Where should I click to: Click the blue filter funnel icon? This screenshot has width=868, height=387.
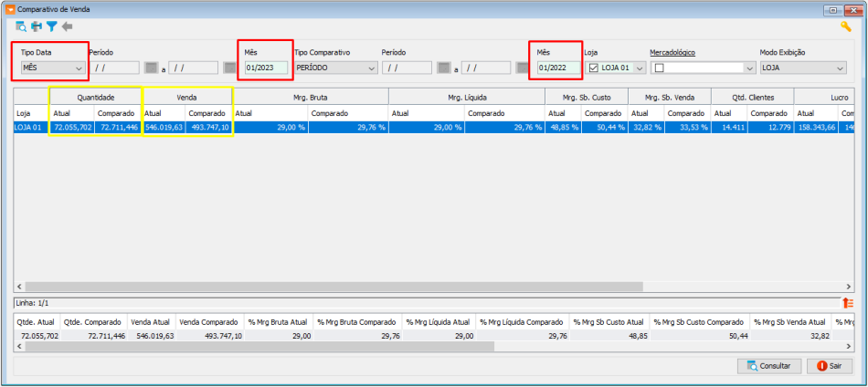(x=51, y=26)
